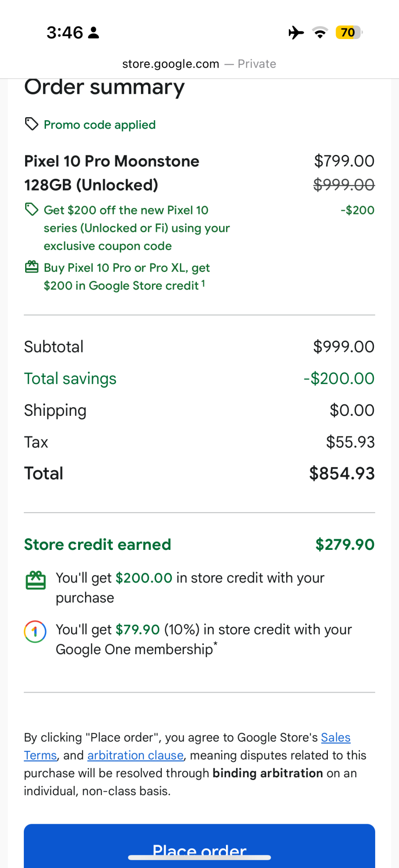Image resolution: width=399 pixels, height=868 pixels.
Task: Tap the Store credit earned heading
Action: point(98,545)
